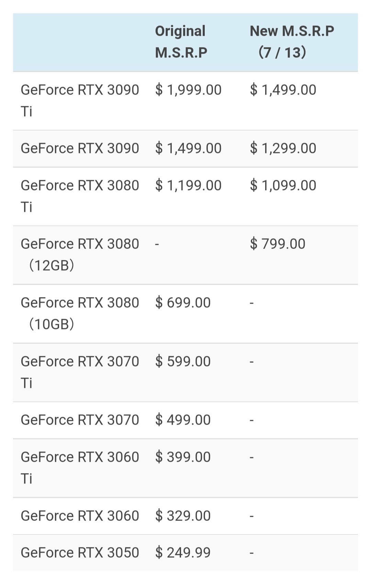The height and width of the screenshot is (588, 371).
Task: Select the Original M.S.R.P column header
Action: pos(181,42)
